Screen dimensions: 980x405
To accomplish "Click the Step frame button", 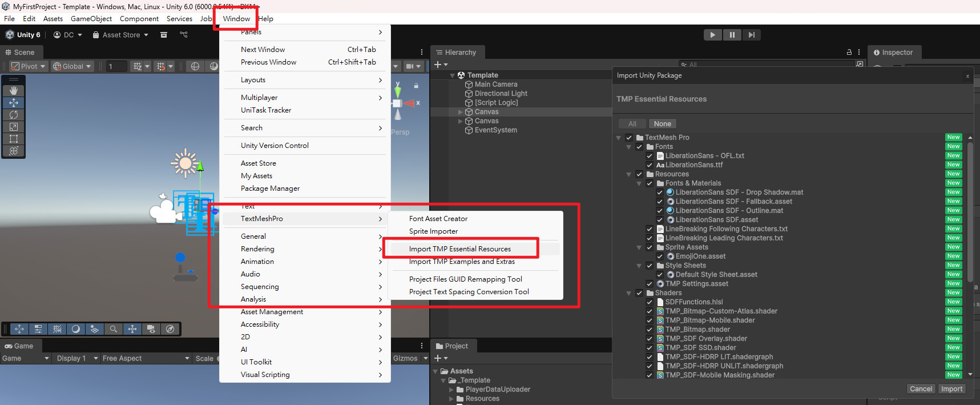I will pyautogui.click(x=751, y=35).
